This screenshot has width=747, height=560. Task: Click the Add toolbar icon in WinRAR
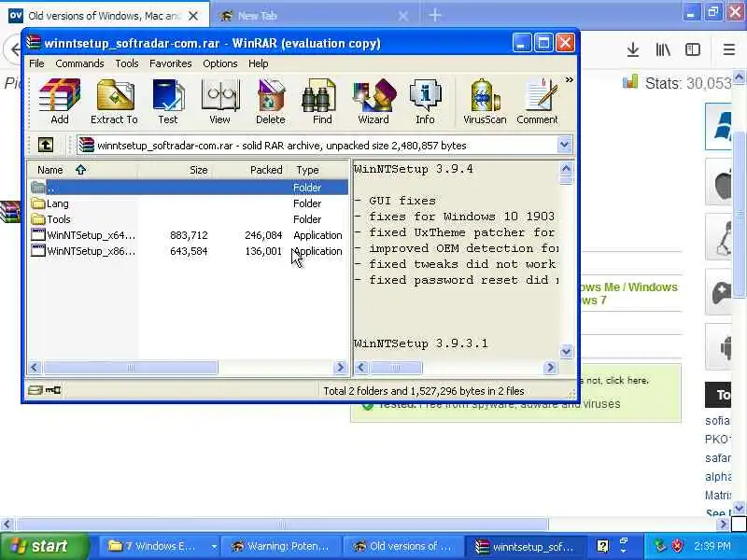click(x=60, y=101)
